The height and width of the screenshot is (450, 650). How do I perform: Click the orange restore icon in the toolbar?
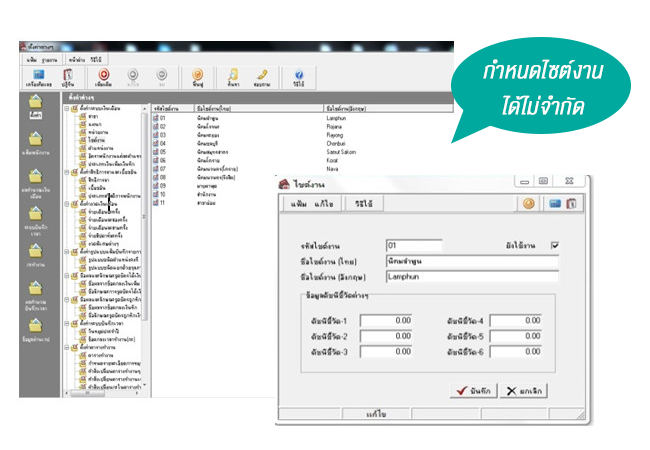pyautogui.click(x=197, y=76)
